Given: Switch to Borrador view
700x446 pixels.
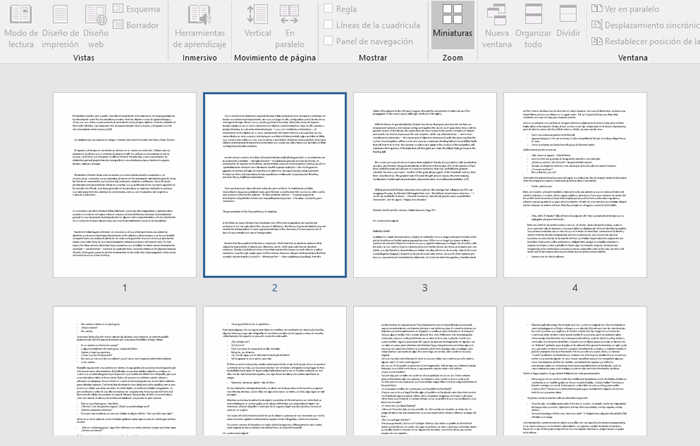Looking at the screenshot, I should [x=141, y=24].
